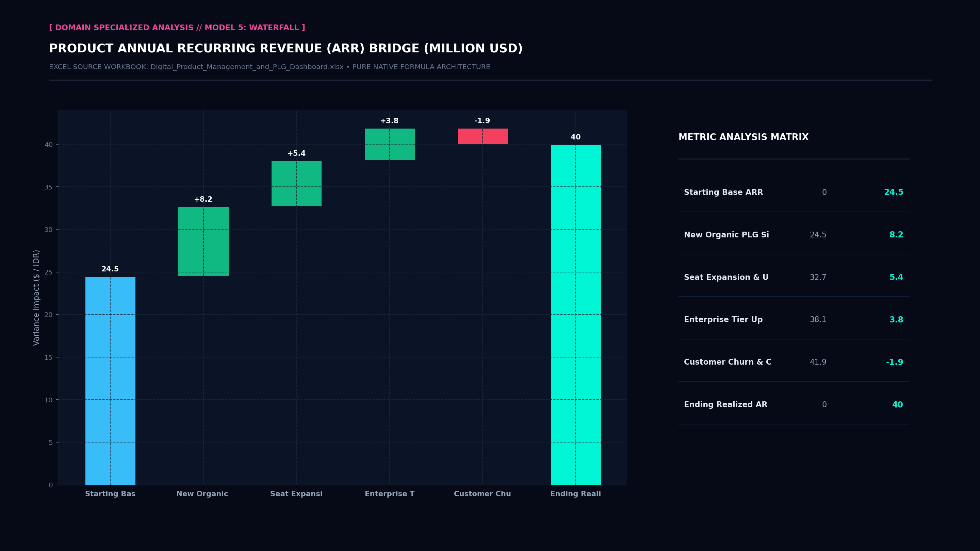Viewport: 980px width, 551px height.
Task: Click the '+5.4' bar value label
Action: coord(296,153)
